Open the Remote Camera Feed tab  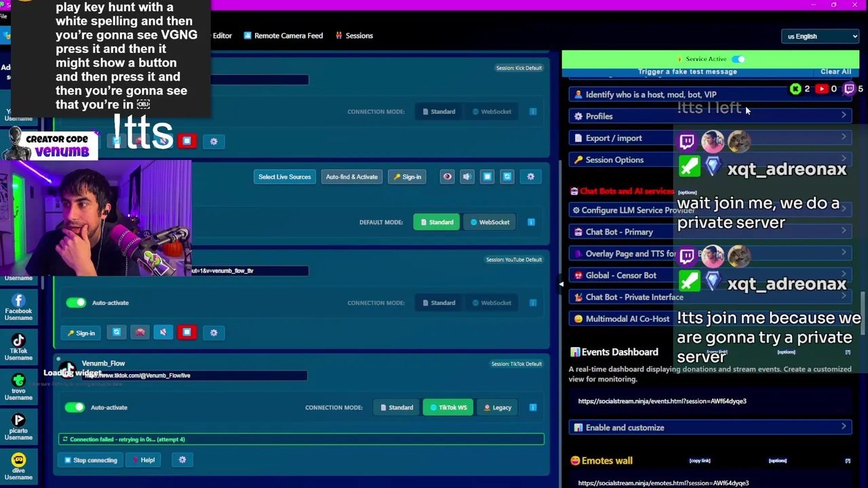click(x=283, y=35)
